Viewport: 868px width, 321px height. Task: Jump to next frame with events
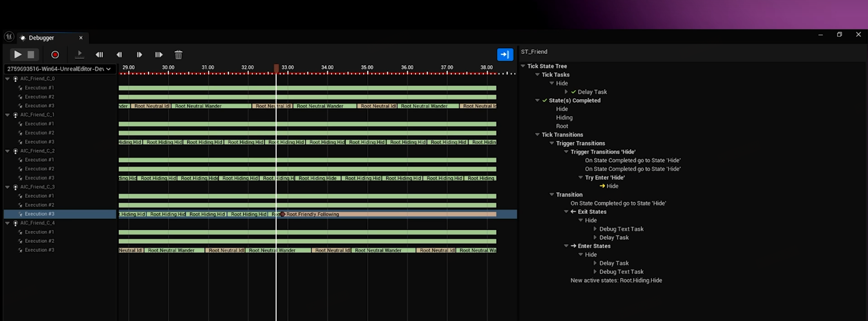[x=159, y=55]
